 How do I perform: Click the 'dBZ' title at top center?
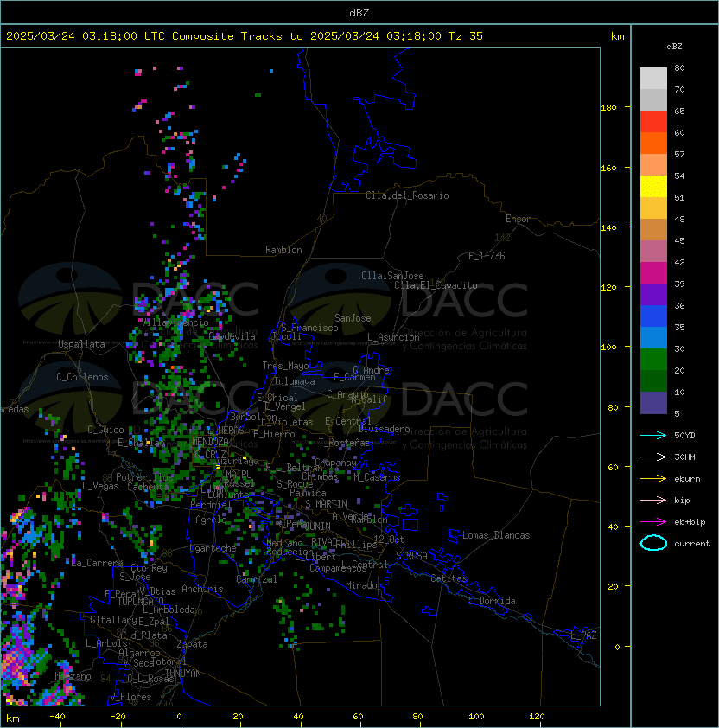pyautogui.click(x=359, y=13)
